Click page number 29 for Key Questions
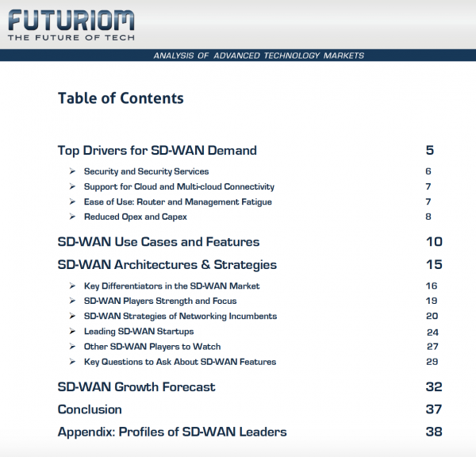The height and width of the screenshot is (457, 476). pos(432,362)
